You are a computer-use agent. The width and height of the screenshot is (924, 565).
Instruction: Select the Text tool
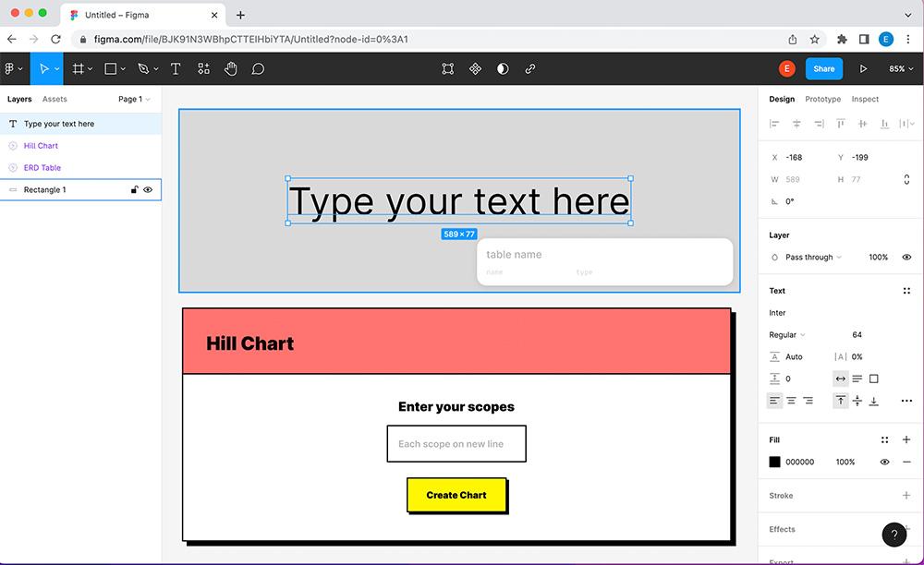tap(176, 68)
